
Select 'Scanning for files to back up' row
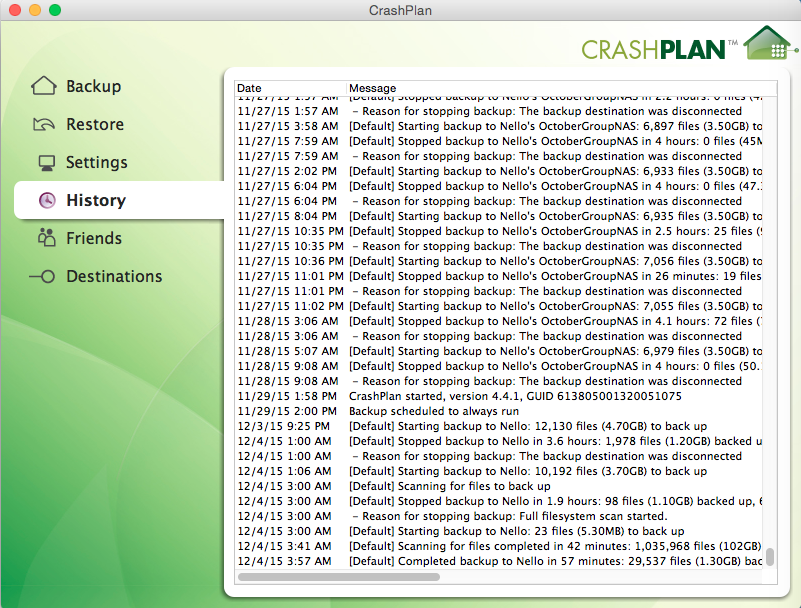(499, 486)
